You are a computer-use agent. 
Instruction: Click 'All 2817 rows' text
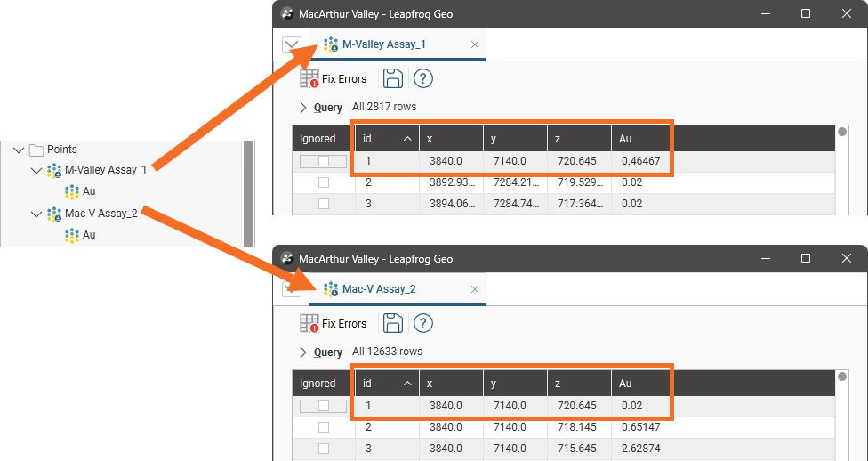pos(384,107)
